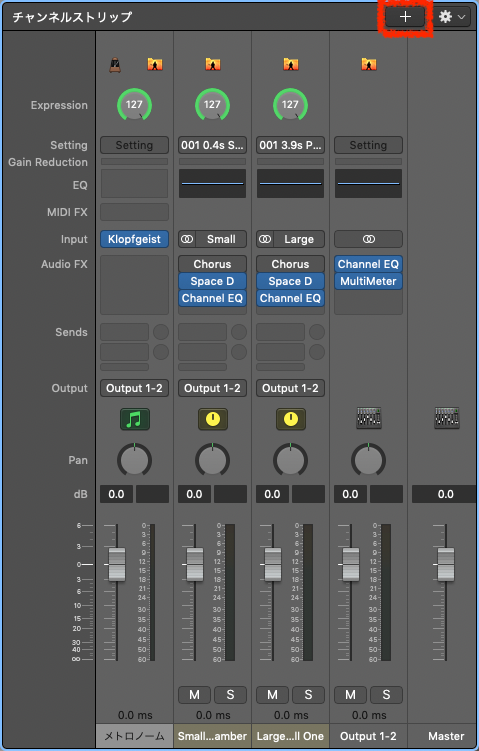Open Space D plug-in on Large Hall One strip
The height and width of the screenshot is (751, 479).
pyautogui.click(x=291, y=281)
